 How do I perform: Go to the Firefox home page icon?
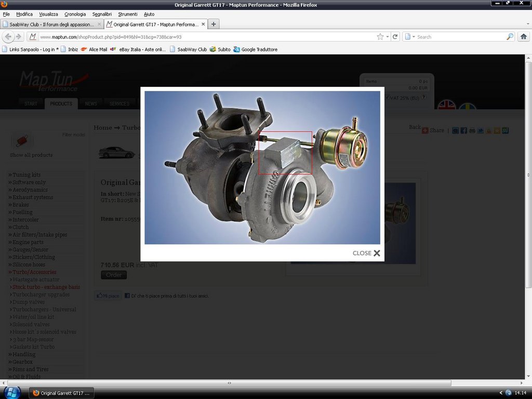tap(523, 36)
